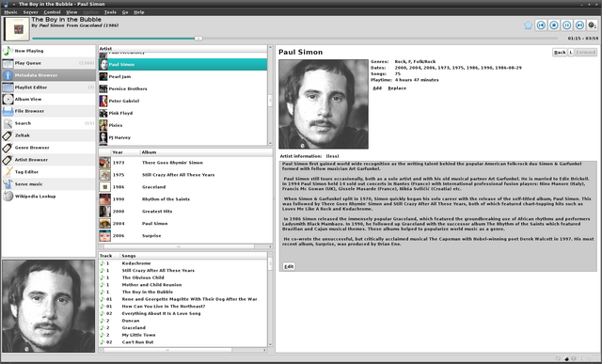Select Still Crazy After All These Years album
Viewport: 602px width, 364px height.
pos(185,175)
